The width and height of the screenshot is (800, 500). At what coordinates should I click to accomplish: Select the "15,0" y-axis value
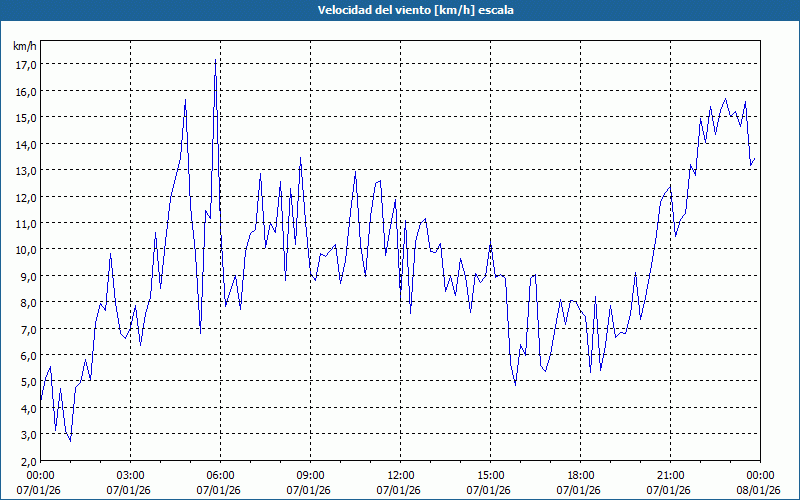(x=26, y=118)
